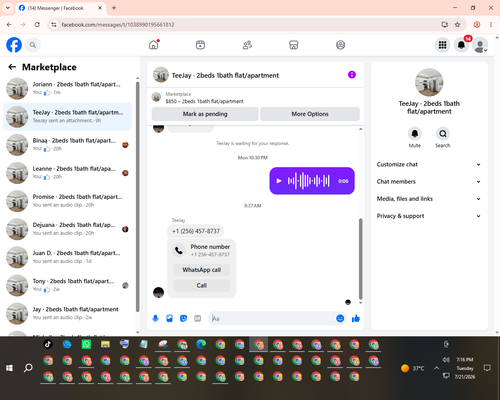The width and height of the screenshot is (500, 400).
Task: Open Windows Start menu
Action: click(x=9, y=368)
